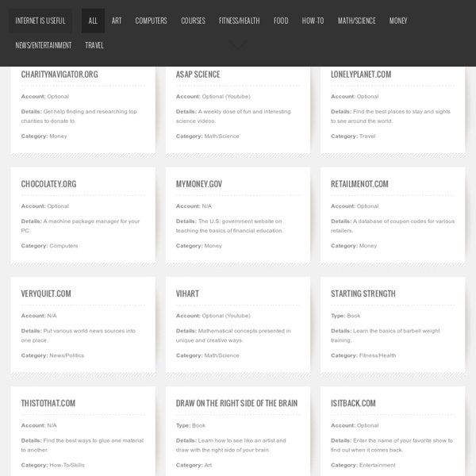Filter by the Fitness/Health category
The image size is (476, 476).
pyautogui.click(x=240, y=21)
